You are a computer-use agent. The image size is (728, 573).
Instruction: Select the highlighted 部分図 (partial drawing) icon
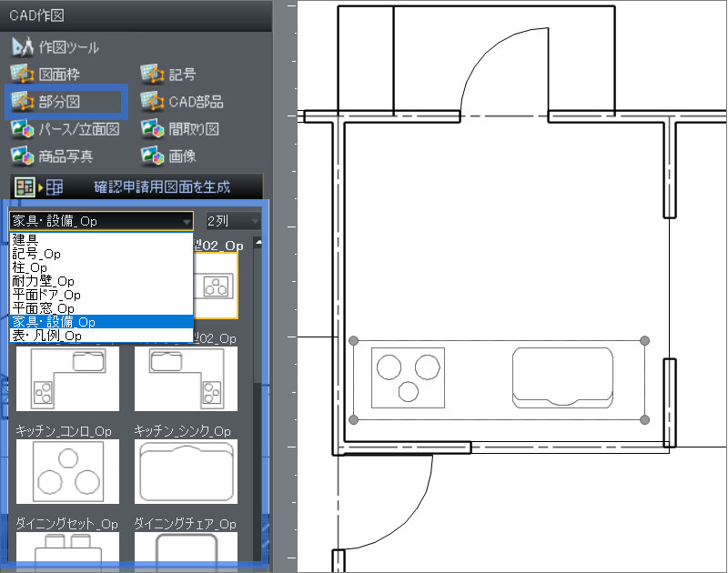(x=22, y=101)
